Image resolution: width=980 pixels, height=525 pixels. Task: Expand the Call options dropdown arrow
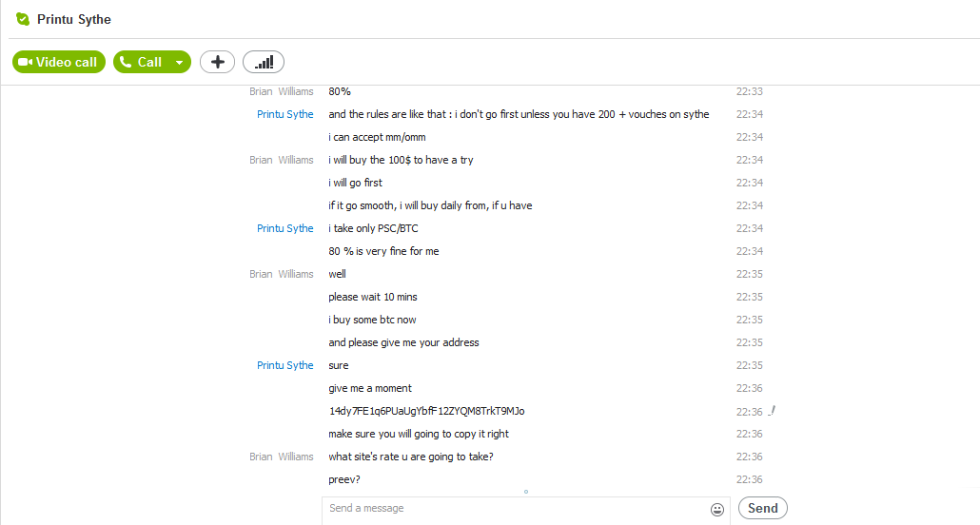coord(180,62)
